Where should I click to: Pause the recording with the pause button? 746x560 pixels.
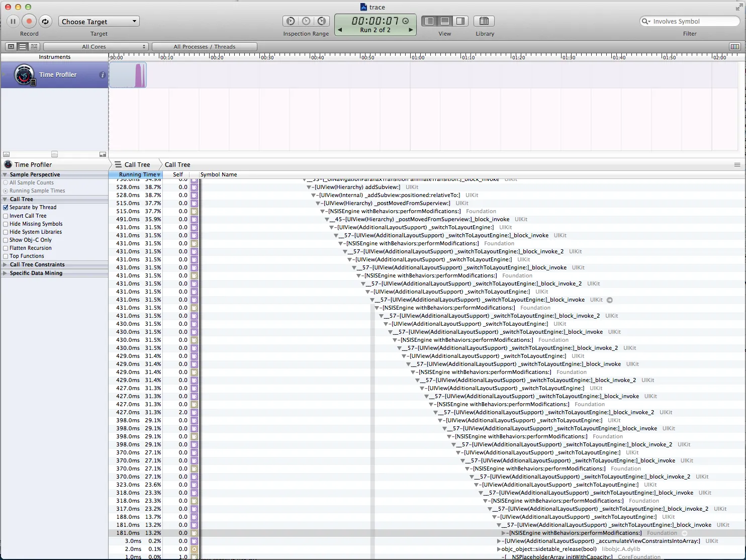(13, 21)
